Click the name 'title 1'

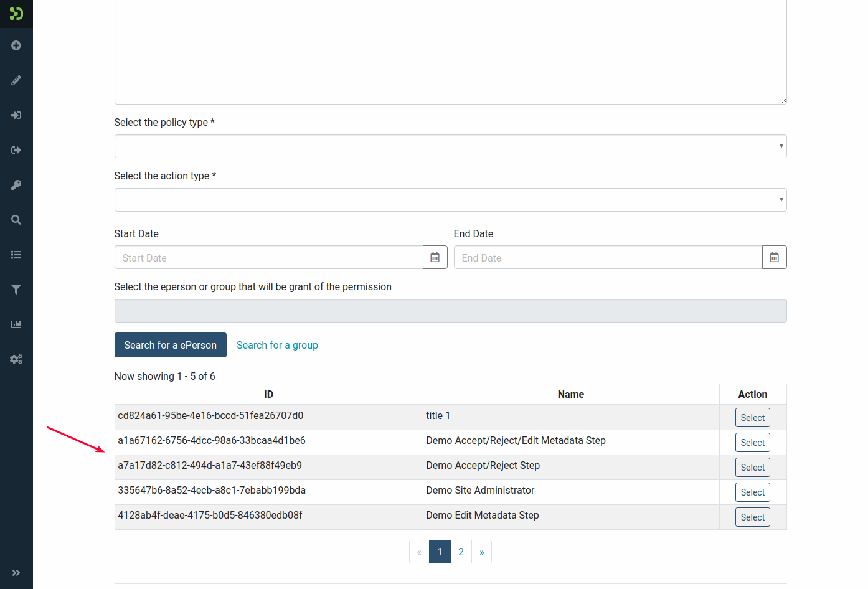pos(438,415)
